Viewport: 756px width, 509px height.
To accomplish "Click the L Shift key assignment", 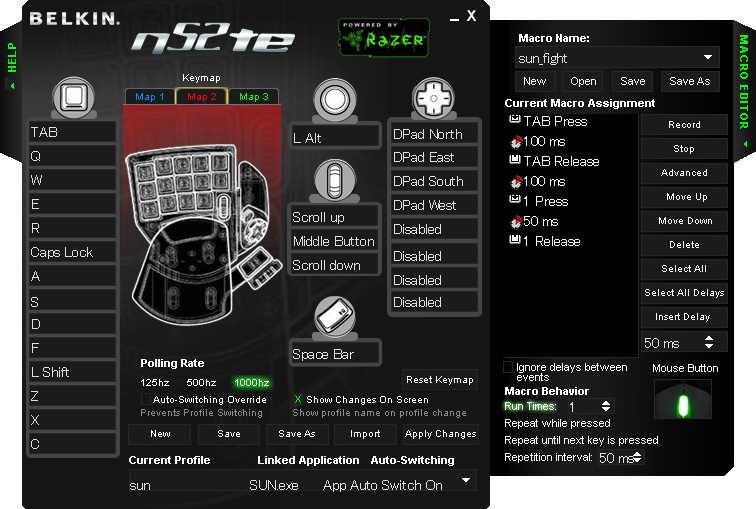I will 72,372.
